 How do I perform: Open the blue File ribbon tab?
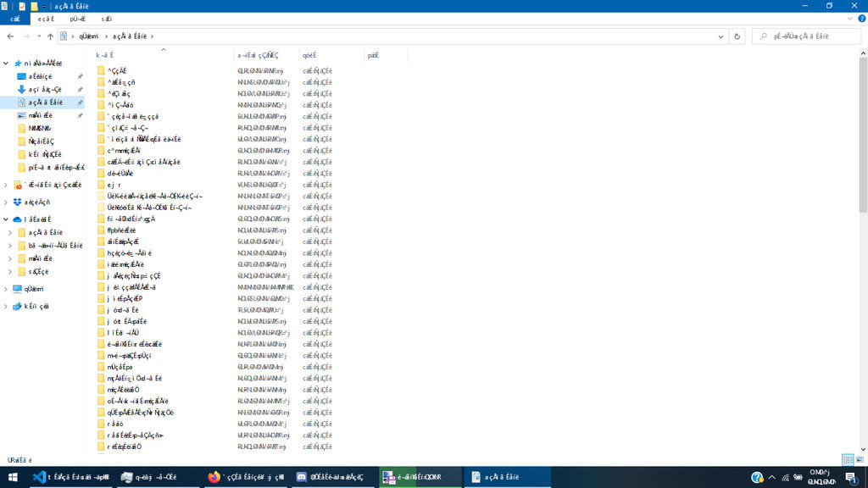click(x=16, y=18)
